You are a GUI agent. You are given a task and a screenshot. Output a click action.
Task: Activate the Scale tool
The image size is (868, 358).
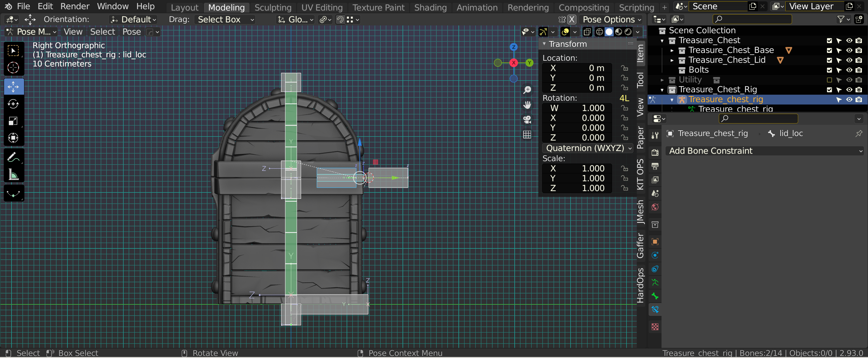[13, 121]
